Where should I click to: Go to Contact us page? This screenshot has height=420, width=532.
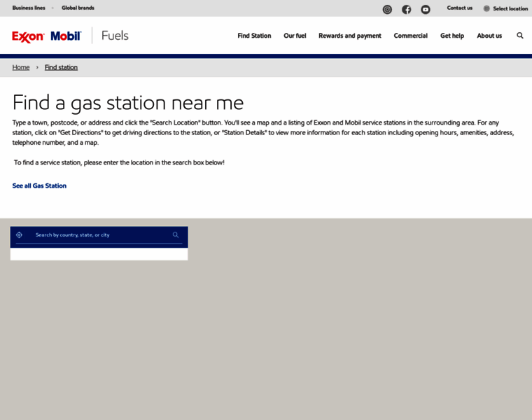point(459,8)
